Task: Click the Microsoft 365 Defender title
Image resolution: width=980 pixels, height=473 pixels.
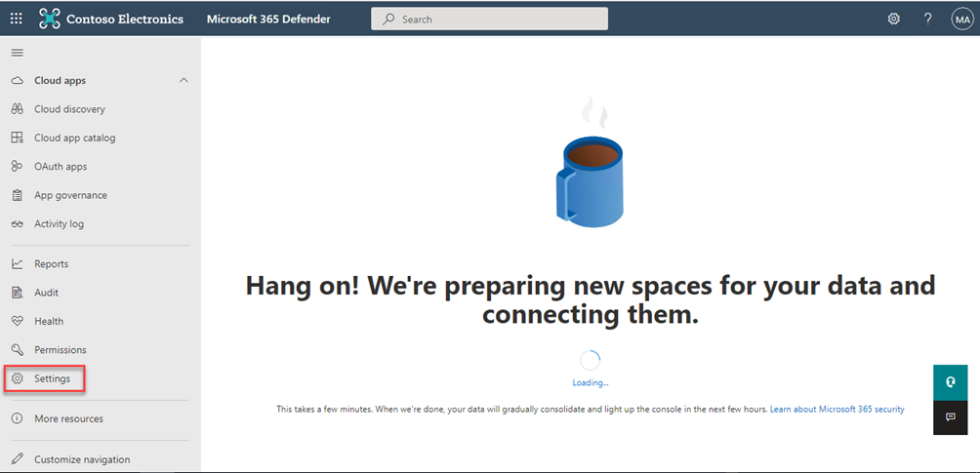Action: click(x=268, y=20)
